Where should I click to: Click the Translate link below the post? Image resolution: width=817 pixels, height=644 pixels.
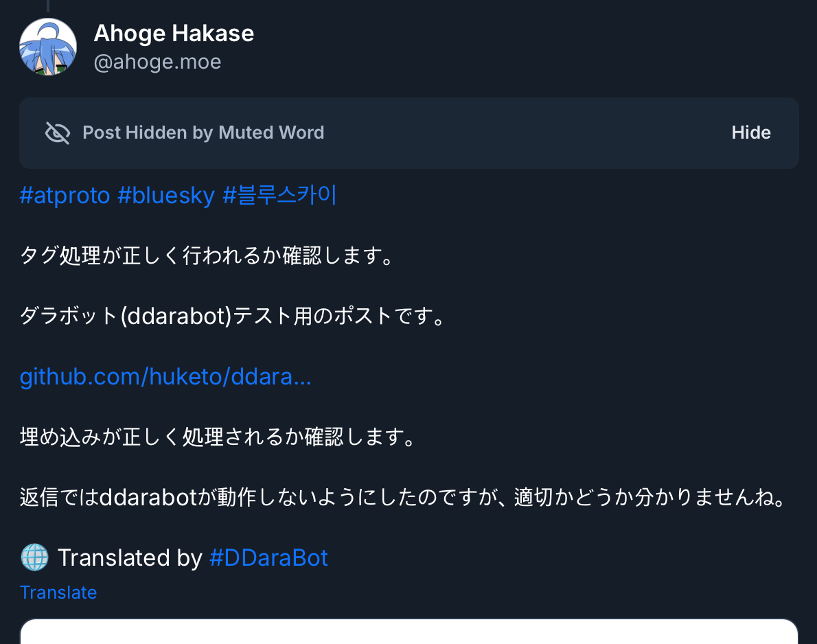coord(58,593)
